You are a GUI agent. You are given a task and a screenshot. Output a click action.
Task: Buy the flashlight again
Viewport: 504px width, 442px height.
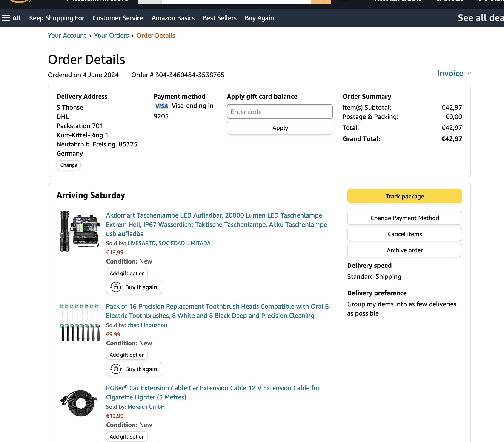click(x=134, y=287)
